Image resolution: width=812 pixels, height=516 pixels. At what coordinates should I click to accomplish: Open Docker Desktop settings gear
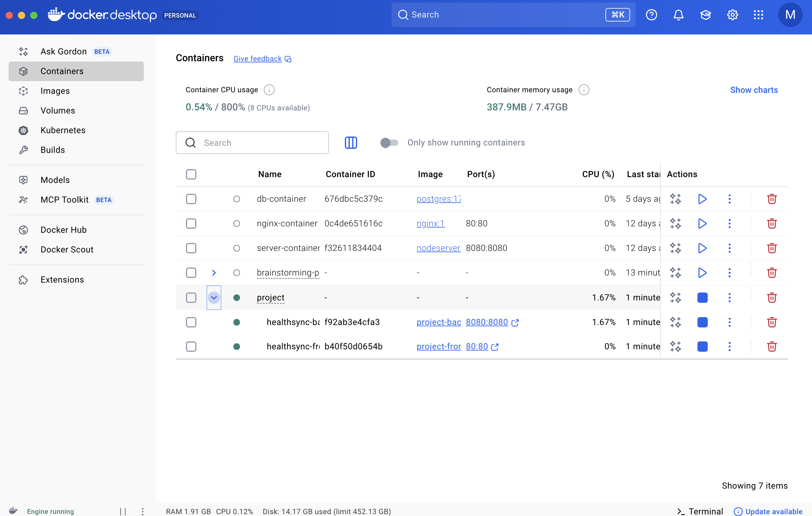732,15
